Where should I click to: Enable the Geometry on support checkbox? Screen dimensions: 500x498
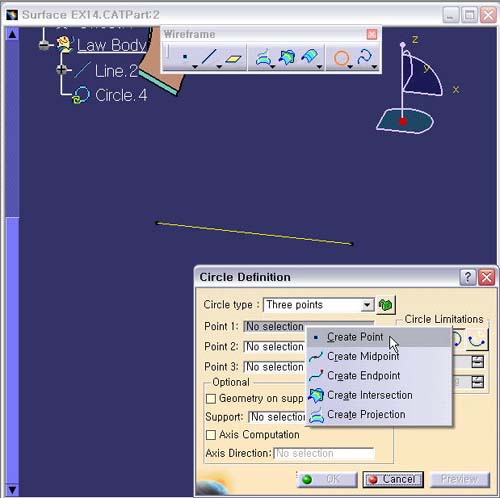click(211, 398)
